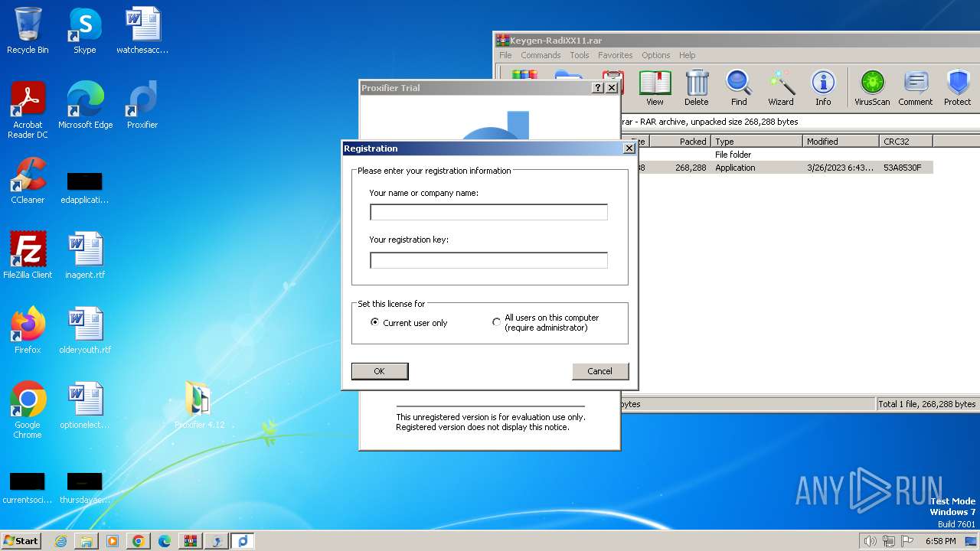
Task: Confirm registration with OK button
Action: (x=380, y=371)
